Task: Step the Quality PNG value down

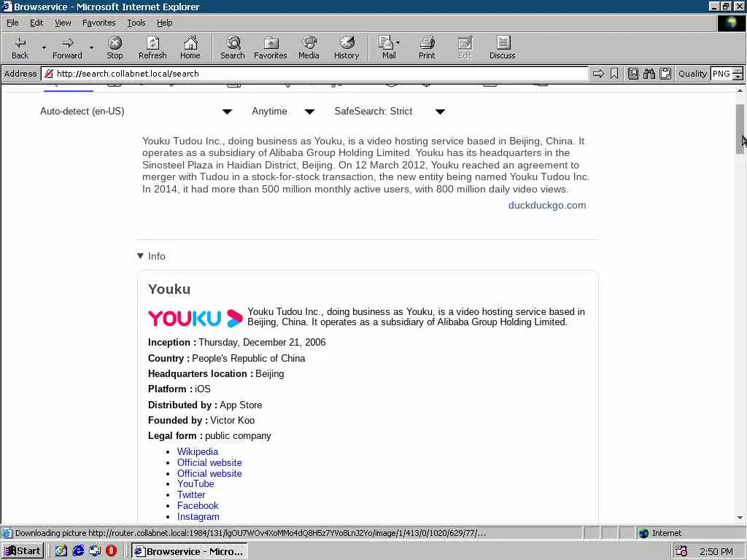Action: tap(738, 77)
